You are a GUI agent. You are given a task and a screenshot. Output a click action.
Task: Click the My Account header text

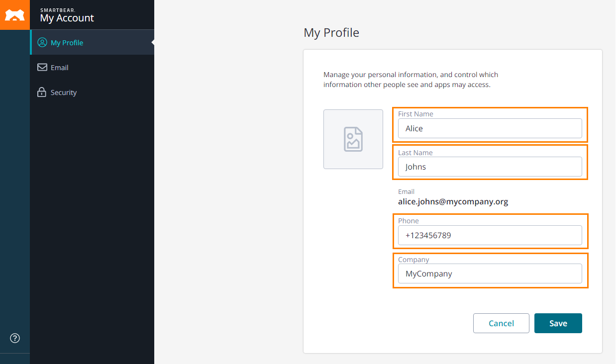pyautogui.click(x=67, y=18)
